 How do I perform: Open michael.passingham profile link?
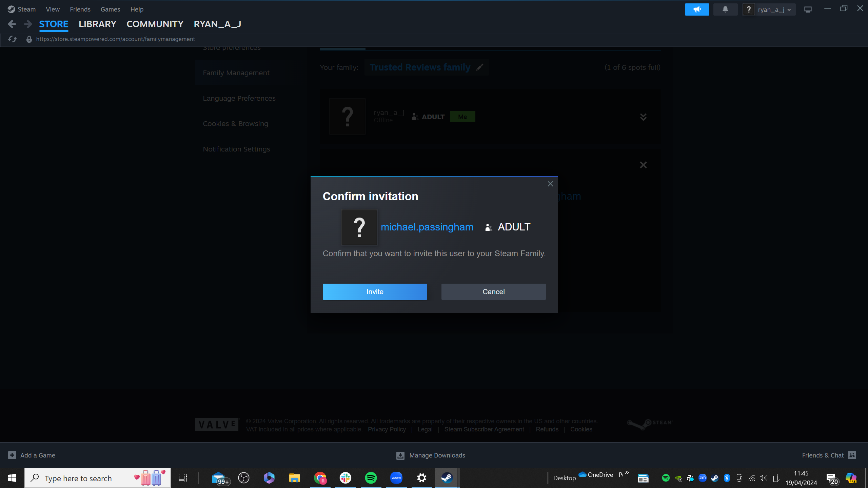tap(427, 227)
